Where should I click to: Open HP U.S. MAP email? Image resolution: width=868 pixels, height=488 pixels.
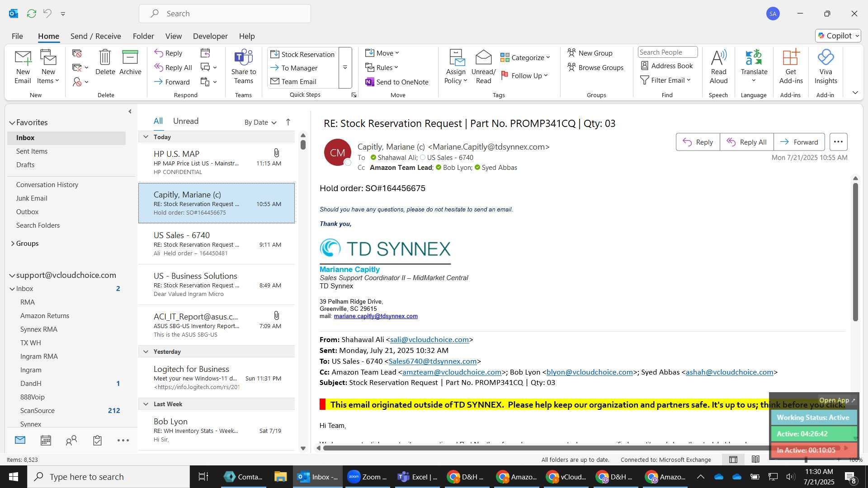point(217,162)
